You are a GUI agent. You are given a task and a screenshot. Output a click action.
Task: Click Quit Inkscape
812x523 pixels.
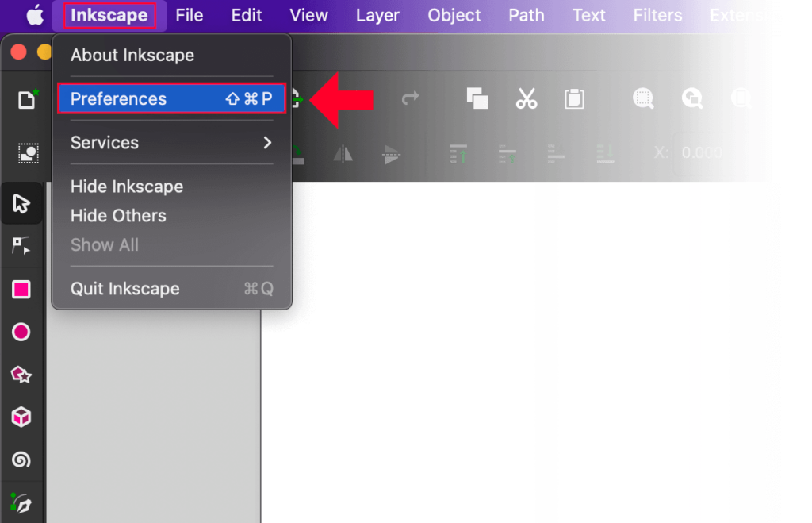pyautogui.click(x=124, y=288)
